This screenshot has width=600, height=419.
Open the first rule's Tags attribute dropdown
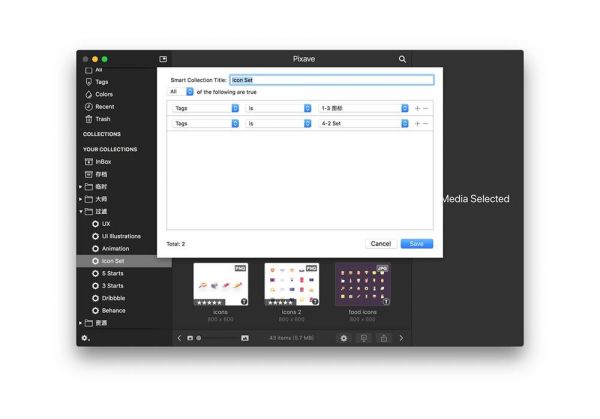click(205, 108)
